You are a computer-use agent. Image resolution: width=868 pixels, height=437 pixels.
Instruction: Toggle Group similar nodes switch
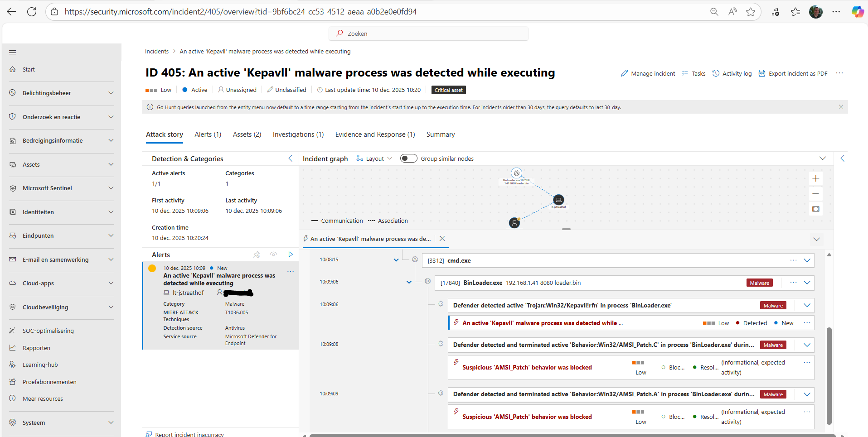click(x=408, y=158)
